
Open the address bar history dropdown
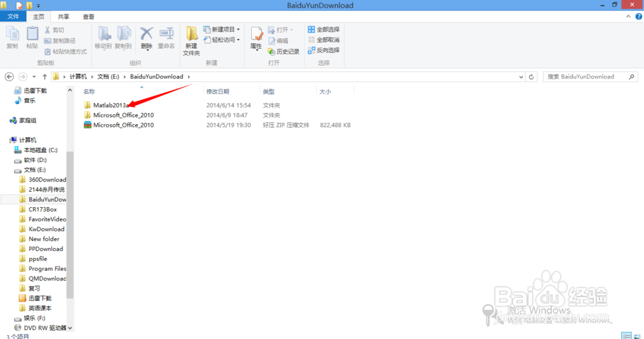tap(521, 77)
